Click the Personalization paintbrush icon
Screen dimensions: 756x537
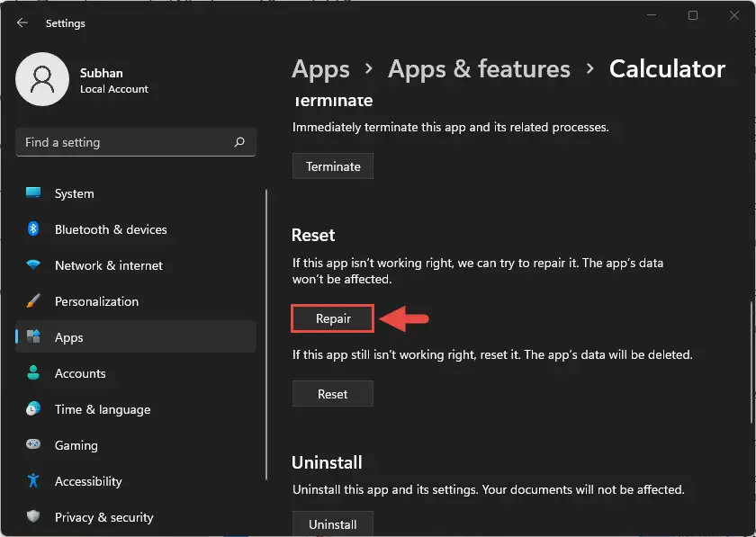point(33,300)
